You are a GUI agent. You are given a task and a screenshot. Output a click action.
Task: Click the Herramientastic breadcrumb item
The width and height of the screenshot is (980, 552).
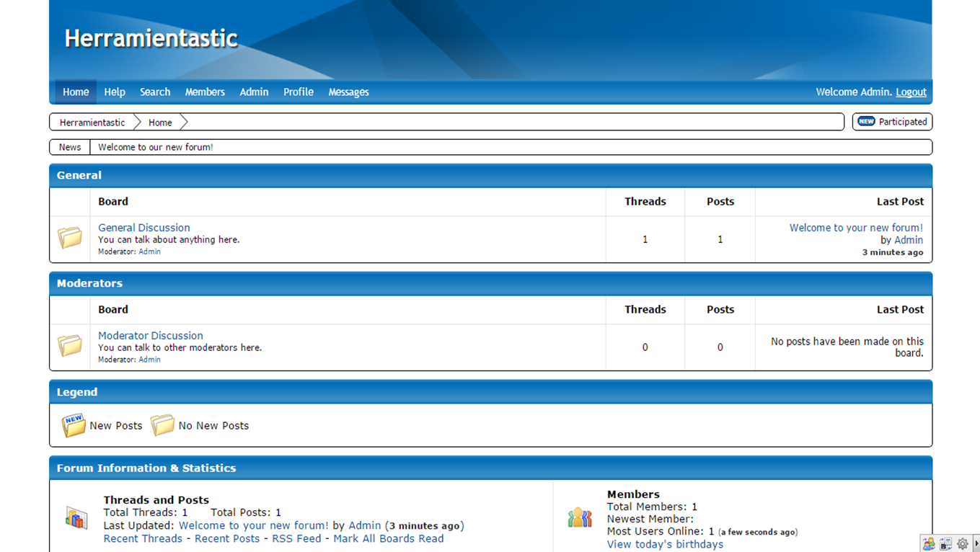click(92, 123)
